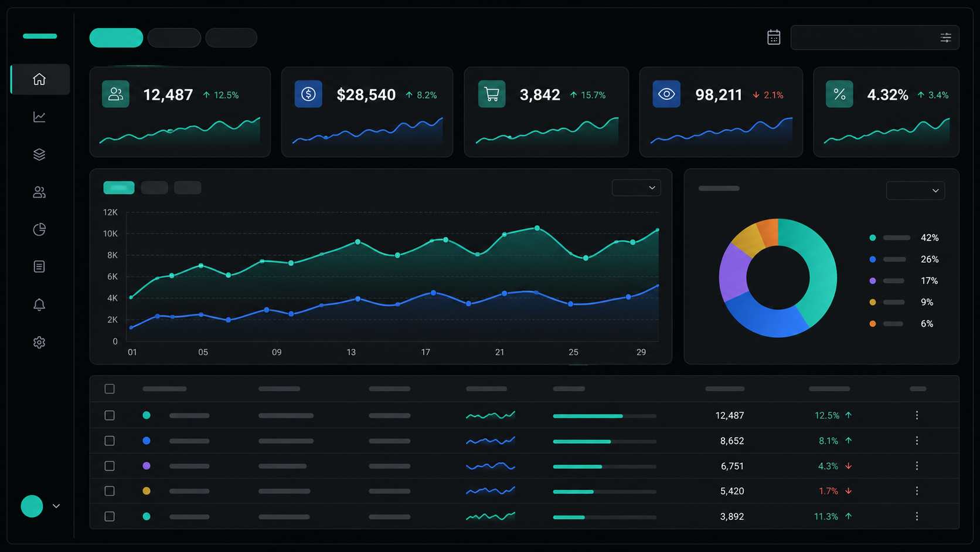Click the users icon on 12,487 card
The image size is (980, 552).
click(115, 94)
